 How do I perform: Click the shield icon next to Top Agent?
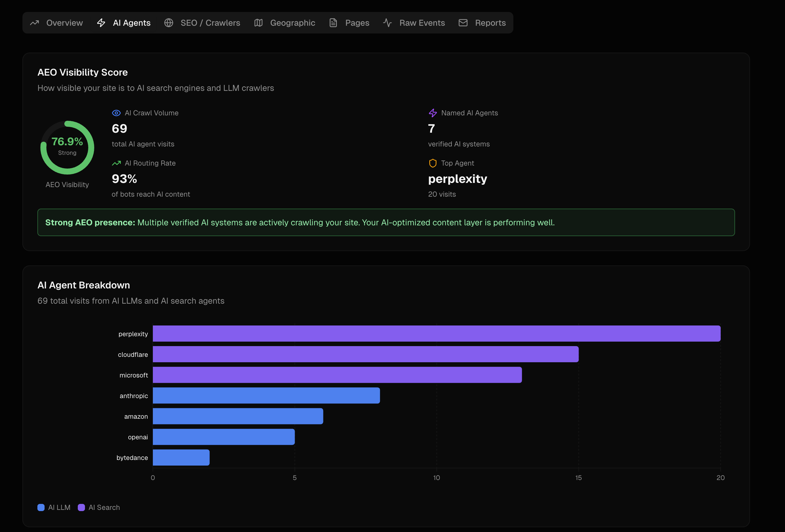432,163
